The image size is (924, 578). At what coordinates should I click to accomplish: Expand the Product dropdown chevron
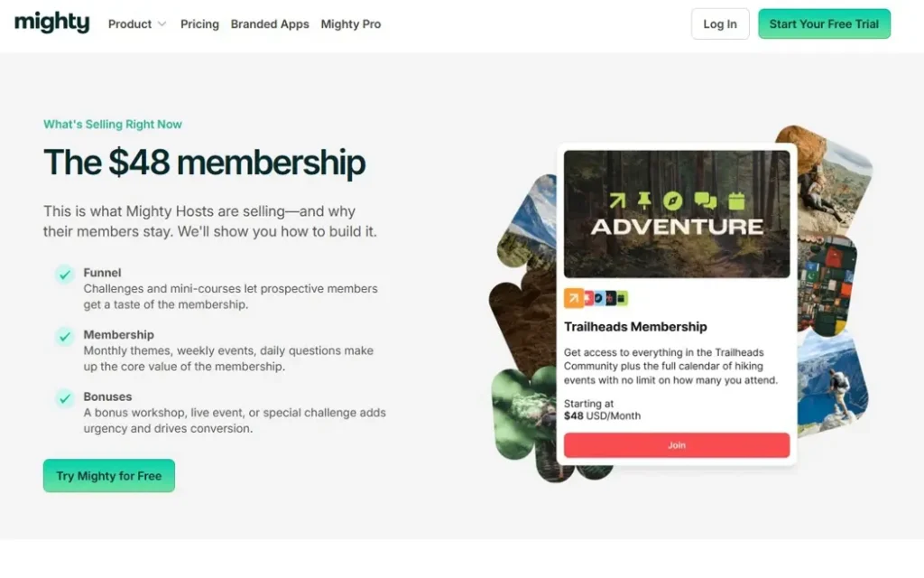click(162, 24)
